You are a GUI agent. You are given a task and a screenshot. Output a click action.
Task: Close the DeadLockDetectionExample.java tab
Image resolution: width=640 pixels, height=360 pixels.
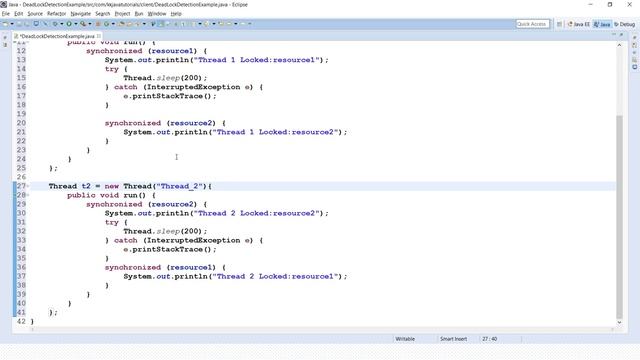(99, 36)
